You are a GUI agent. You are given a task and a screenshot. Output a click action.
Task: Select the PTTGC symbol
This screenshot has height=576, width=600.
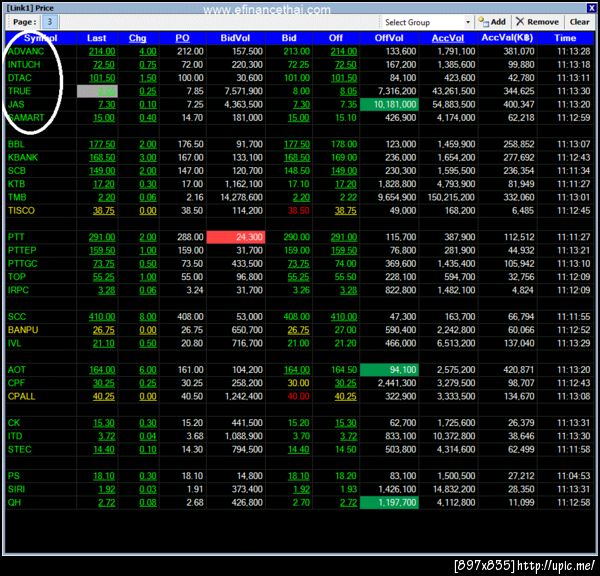tap(23, 264)
